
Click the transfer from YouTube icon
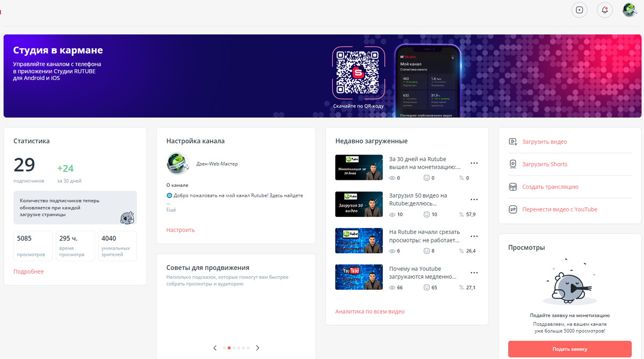(513, 209)
